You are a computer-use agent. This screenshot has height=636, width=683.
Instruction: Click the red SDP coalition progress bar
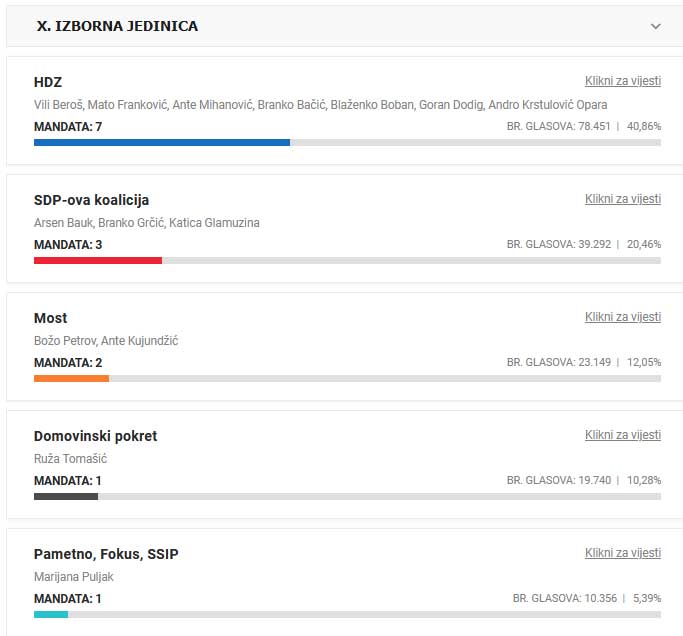pos(98,261)
